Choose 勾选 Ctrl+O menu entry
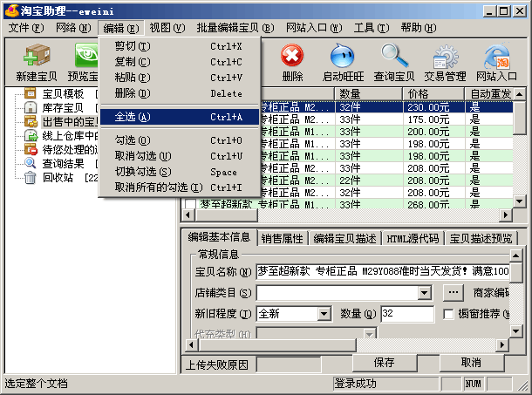Image resolution: width=532 pixels, height=395 pixels. [180, 140]
